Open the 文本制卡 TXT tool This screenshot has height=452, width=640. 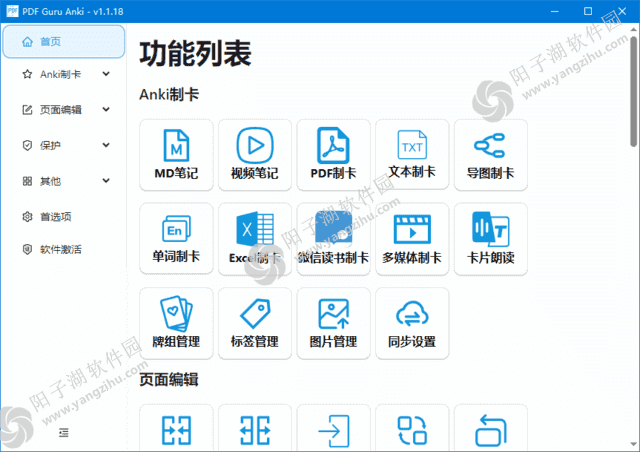coord(412,155)
